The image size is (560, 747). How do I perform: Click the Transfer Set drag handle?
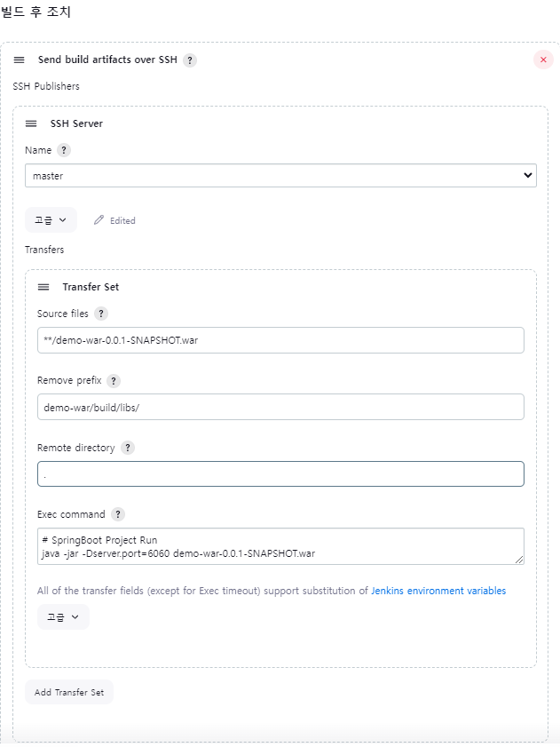[x=43, y=287]
